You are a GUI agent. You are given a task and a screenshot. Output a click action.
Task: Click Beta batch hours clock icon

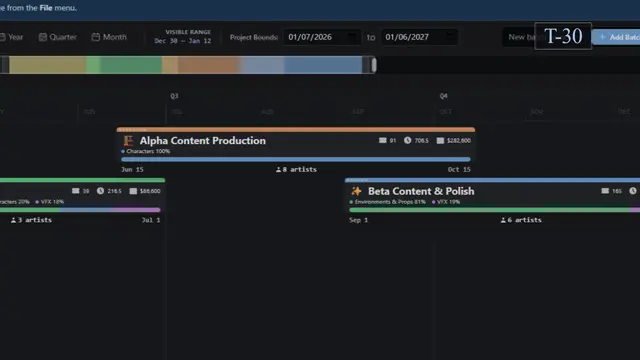click(x=633, y=191)
